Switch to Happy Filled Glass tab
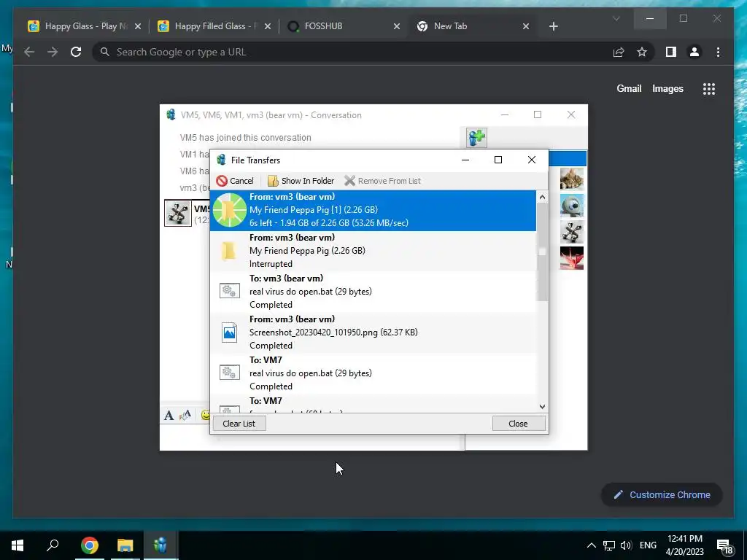 214,26
